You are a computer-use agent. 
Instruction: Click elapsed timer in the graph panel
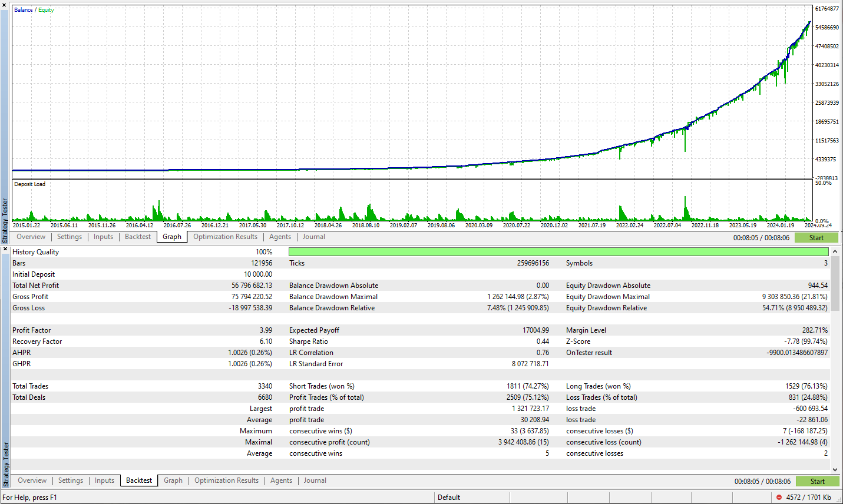[x=761, y=238]
